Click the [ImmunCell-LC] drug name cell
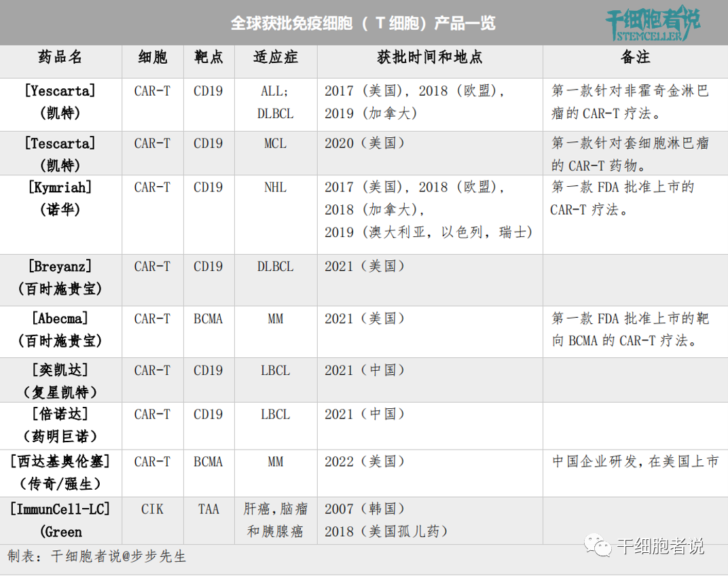 click(60, 520)
